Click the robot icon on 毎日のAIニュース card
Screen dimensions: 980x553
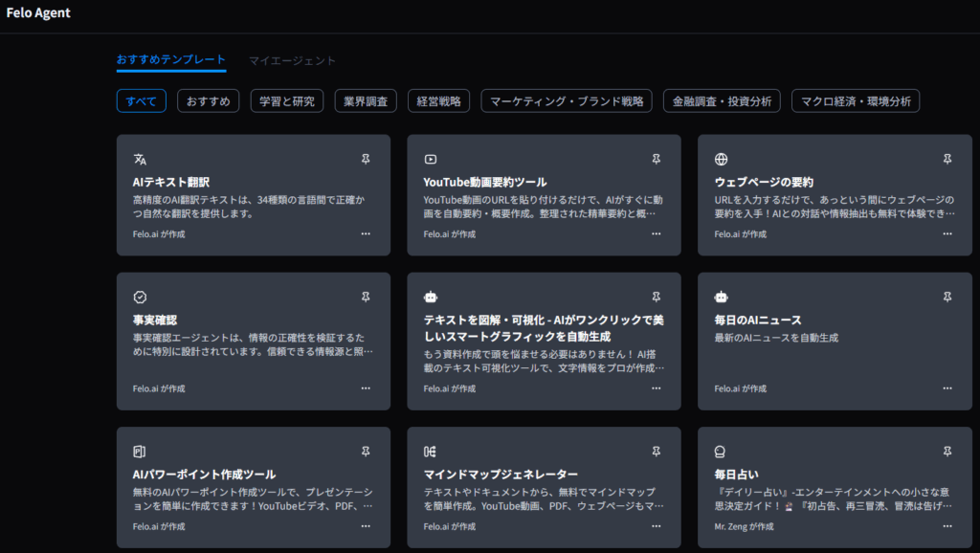coord(722,298)
